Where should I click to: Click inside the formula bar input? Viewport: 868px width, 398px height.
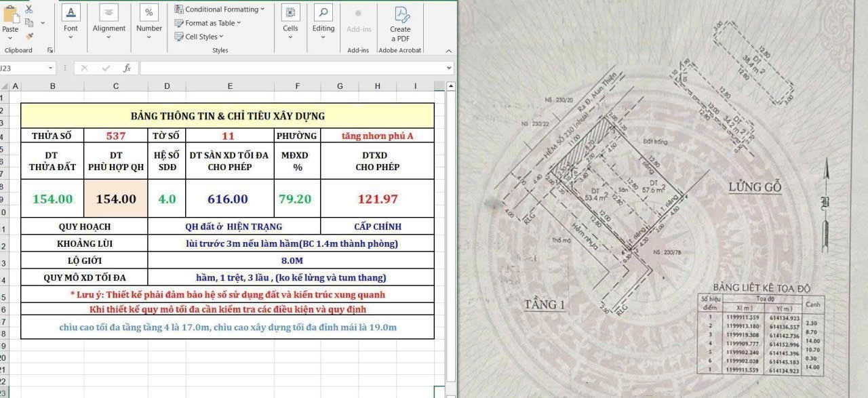click(292, 68)
